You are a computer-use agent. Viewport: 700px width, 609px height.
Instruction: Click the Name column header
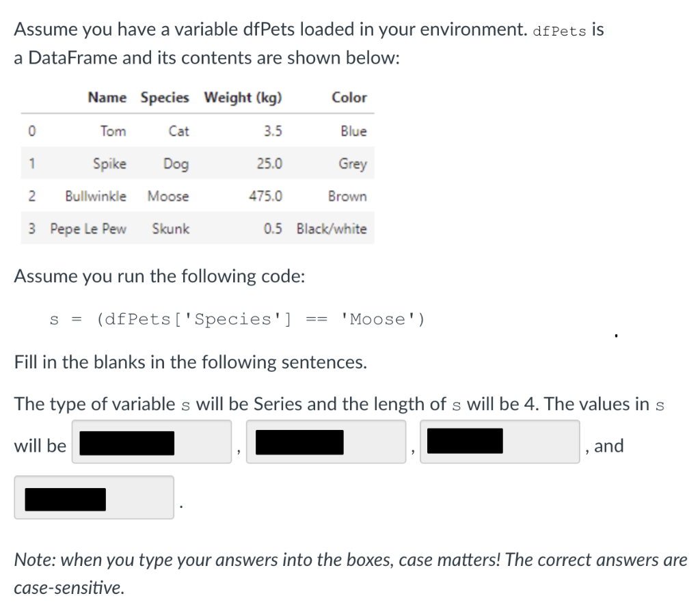tap(107, 98)
